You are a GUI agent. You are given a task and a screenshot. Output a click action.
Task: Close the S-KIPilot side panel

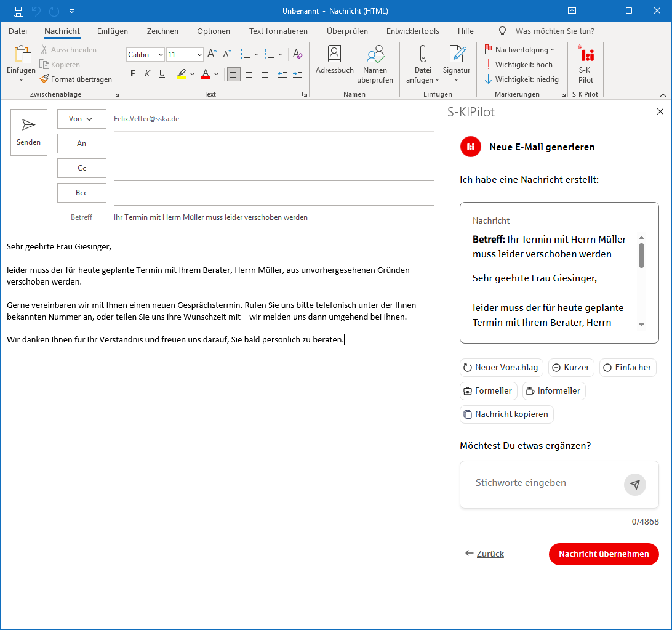point(660,112)
